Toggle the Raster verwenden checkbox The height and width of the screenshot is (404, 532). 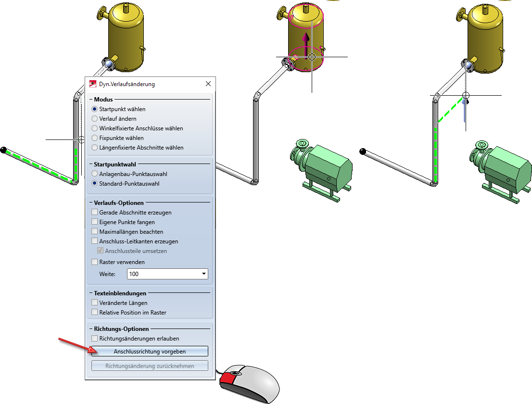[95, 262]
